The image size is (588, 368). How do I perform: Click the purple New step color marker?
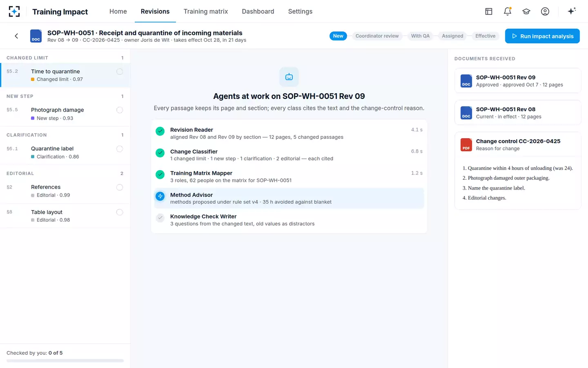33,118
